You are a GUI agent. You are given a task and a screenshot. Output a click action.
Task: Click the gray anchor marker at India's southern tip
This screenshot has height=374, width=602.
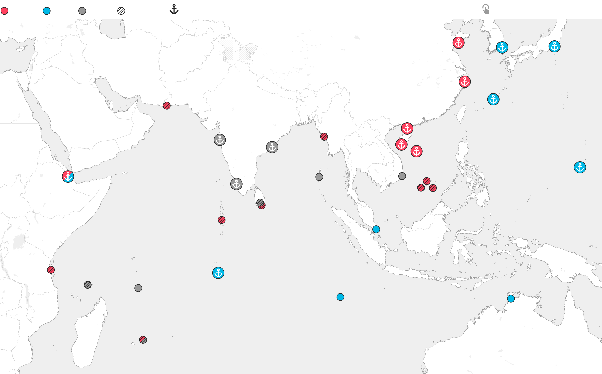pos(236,184)
